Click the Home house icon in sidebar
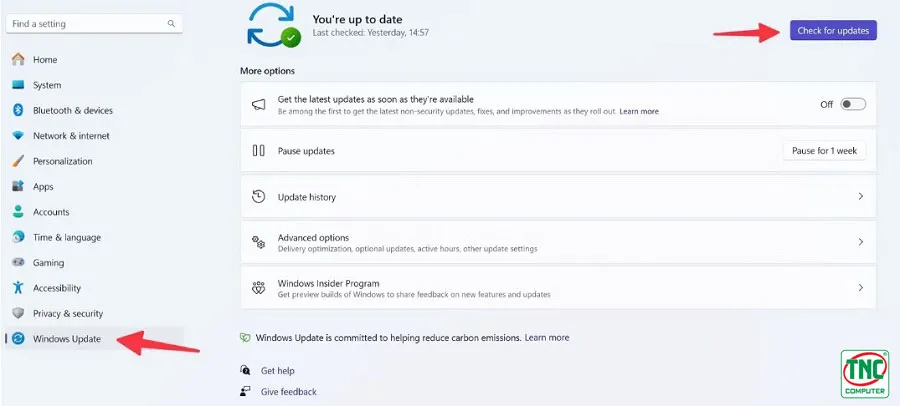This screenshot has width=900, height=406. (x=18, y=59)
